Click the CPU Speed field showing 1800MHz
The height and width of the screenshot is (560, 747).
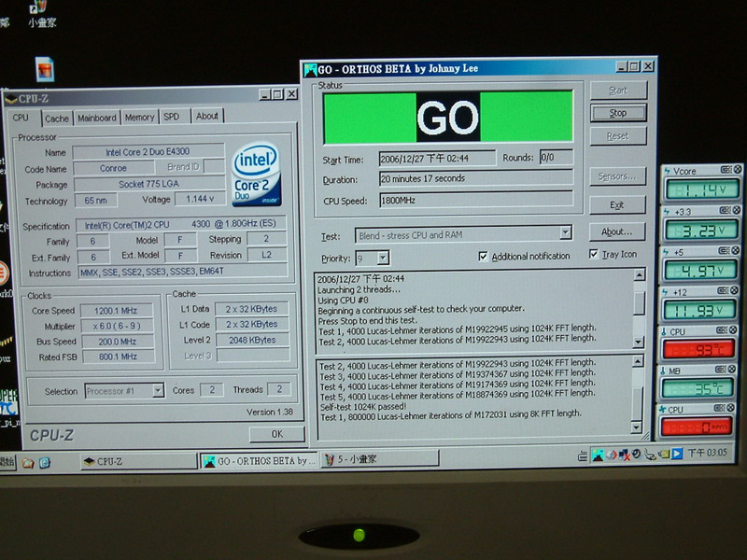point(476,200)
